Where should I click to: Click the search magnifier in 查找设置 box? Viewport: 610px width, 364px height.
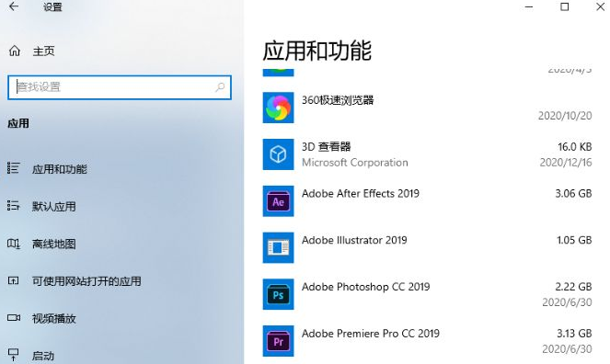tap(220, 87)
